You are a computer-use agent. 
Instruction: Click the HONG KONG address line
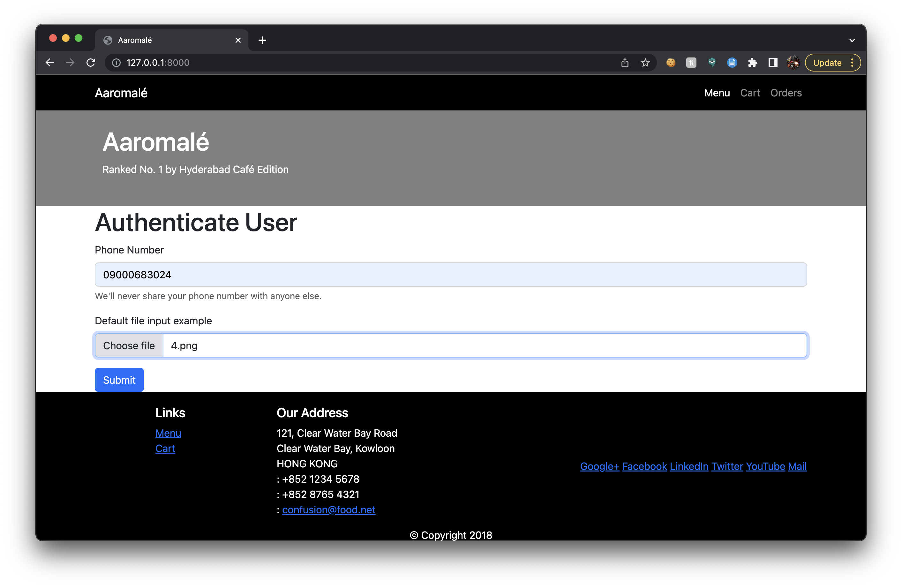(307, 464)
